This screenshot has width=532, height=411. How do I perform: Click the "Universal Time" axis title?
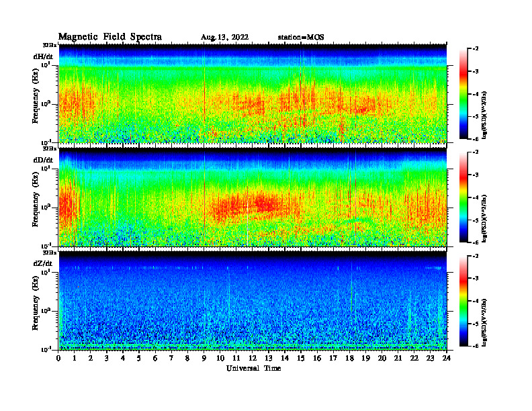(x=254, y=368)
